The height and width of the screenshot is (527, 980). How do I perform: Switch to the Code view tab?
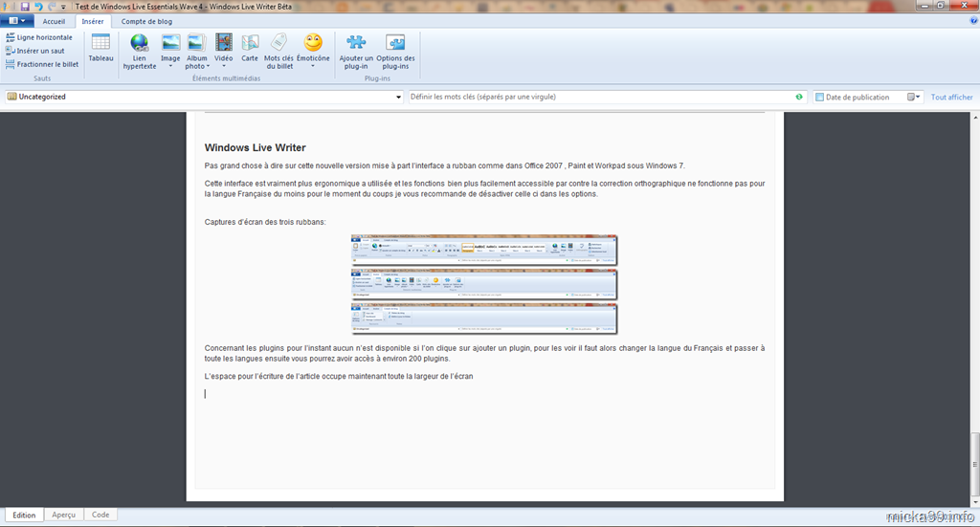pos(100,516)
